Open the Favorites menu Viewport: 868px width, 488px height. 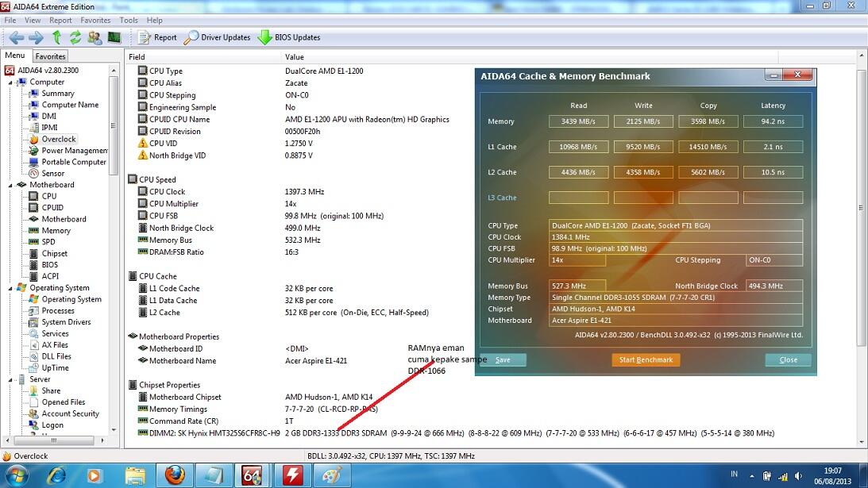coord(95,20)
